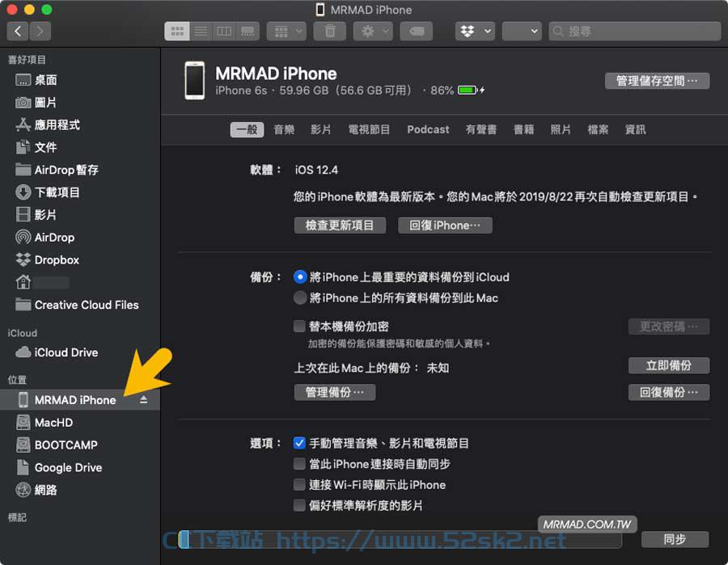This screenshot has width=728, height=565.
Task: Switch to icon grid view
Action: click(x=177, y=31)
